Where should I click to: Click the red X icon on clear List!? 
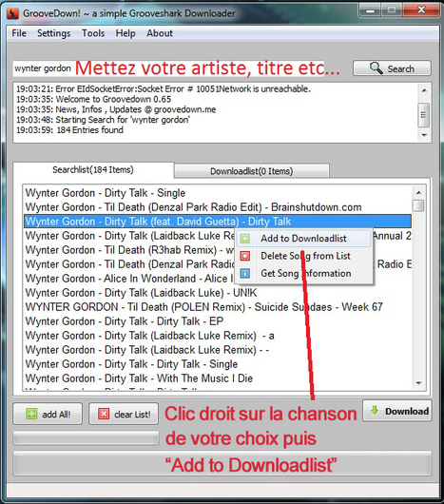click(104, 414)
